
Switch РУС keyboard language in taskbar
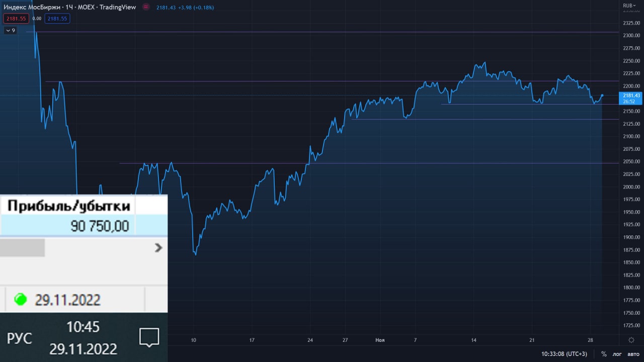click(x=19, y=338)
